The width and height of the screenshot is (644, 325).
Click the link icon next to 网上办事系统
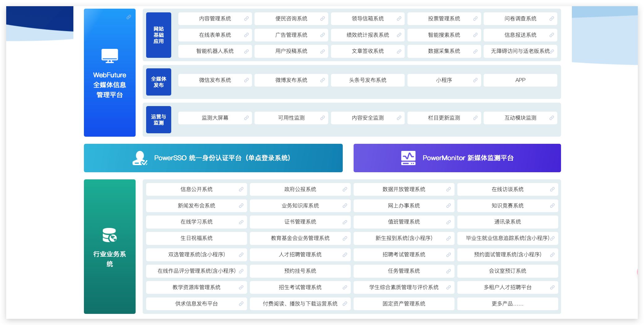coord(448,206)
